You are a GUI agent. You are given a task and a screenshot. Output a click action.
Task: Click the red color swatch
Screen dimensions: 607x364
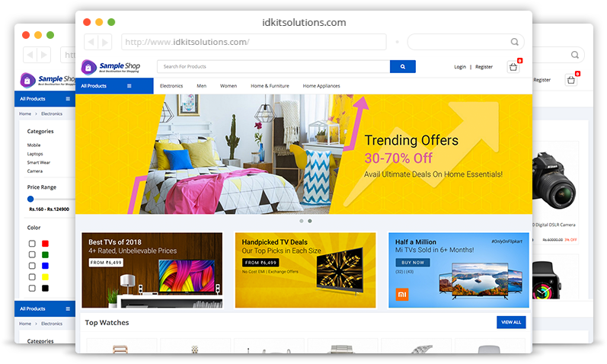tap(45, 244)
